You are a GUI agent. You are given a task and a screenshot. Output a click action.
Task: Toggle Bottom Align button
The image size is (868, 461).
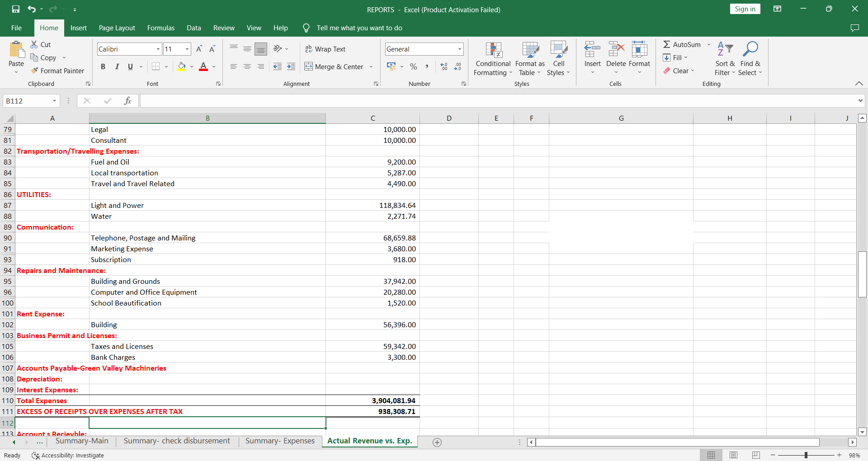[x=261, y=49]
